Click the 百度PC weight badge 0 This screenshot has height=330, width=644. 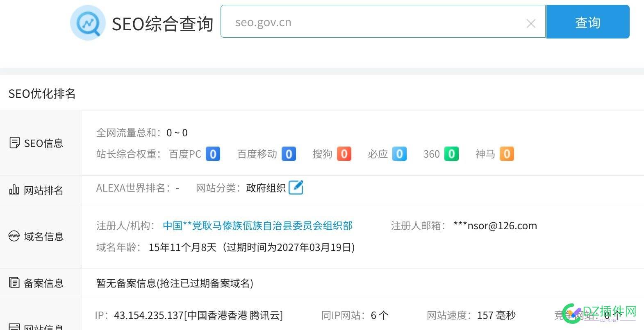click(x=213, y=154)
